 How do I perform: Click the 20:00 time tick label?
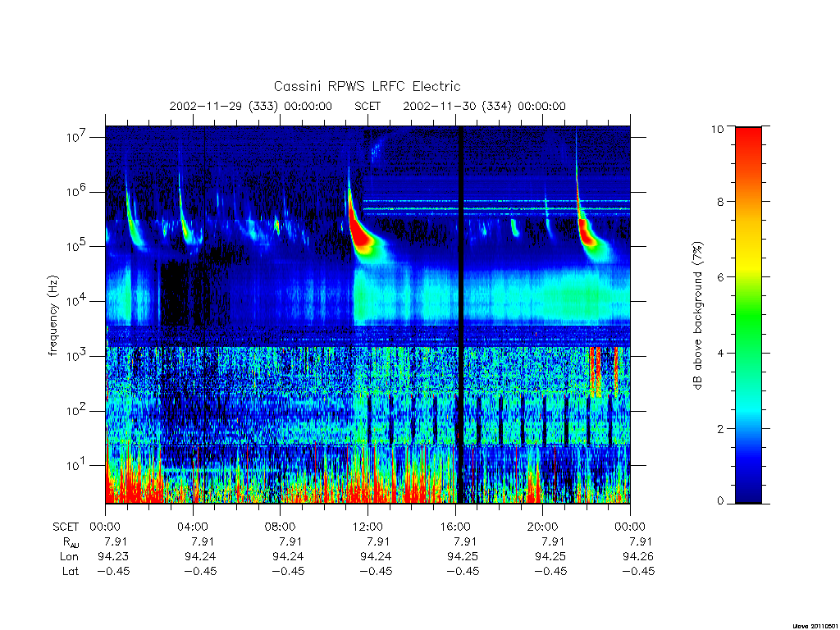pos(542,527)
